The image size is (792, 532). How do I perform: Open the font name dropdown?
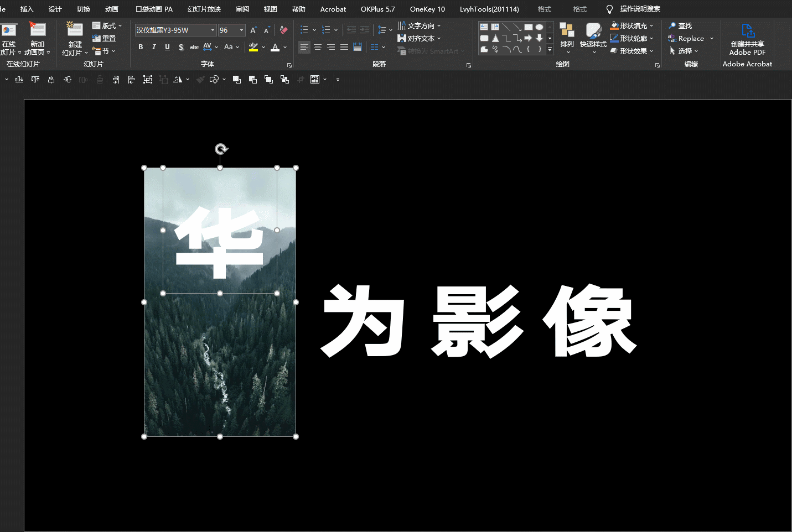click(213, 30)
